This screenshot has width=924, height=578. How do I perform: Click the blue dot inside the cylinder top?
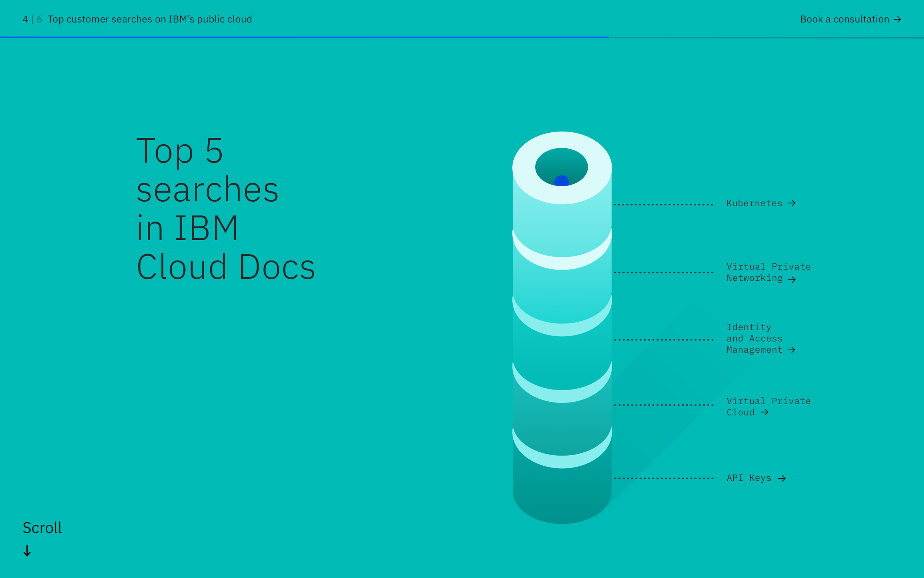561,181
